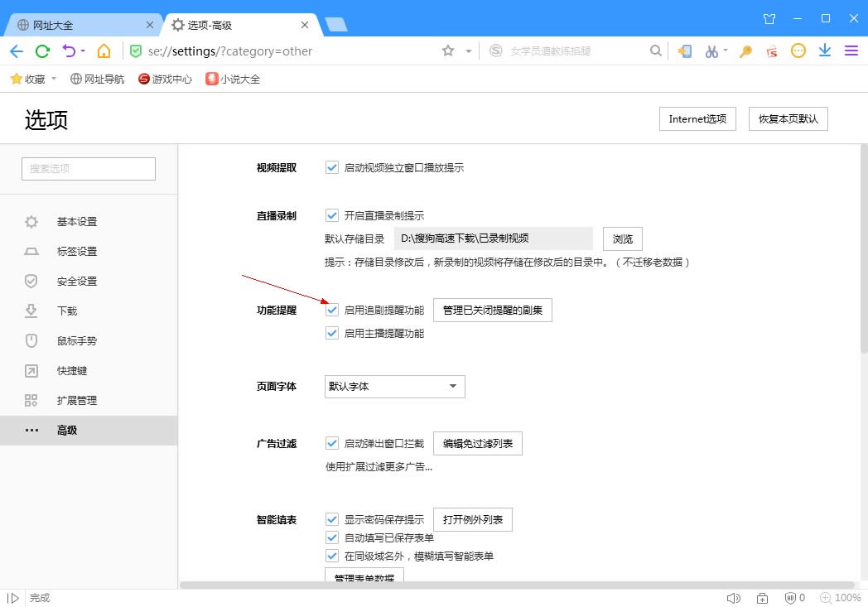The image size is (868, 607).
Task: Toggle 启动弹出窗口拦截 checkbox
Action: (x=332, y=444)
